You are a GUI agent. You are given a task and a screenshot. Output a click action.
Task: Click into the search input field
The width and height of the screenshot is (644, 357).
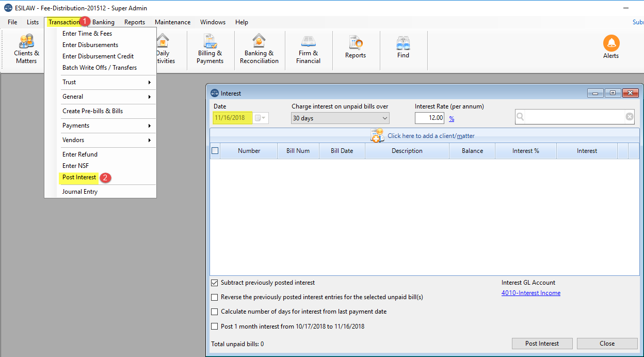coord(575,117)
